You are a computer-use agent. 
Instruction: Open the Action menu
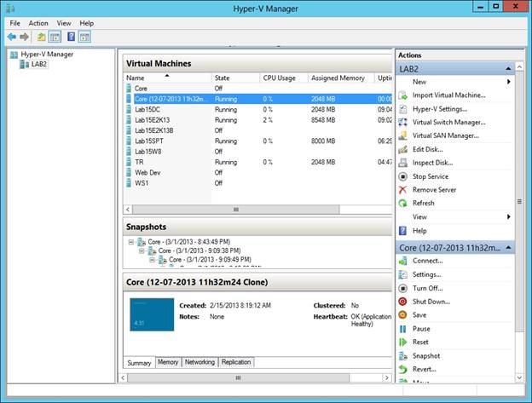pyautogui.click(x=38, y=23)
